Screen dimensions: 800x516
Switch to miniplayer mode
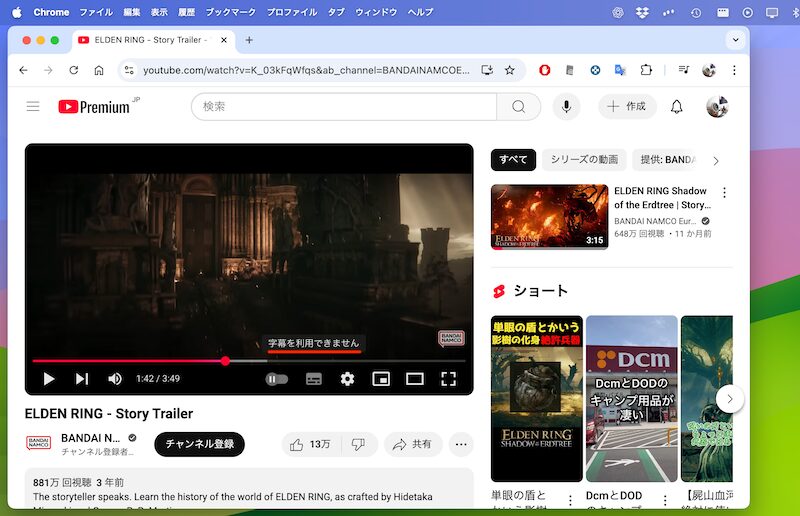tap(381, 379)
